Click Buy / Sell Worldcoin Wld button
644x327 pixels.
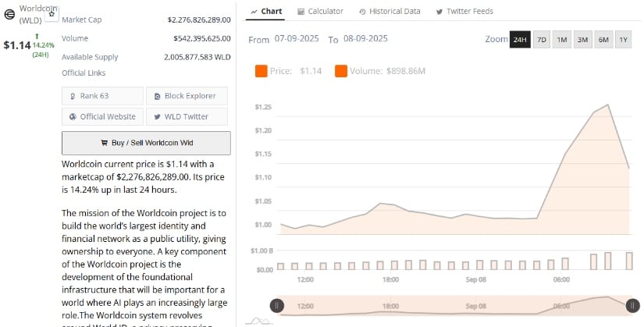(146, 143)
